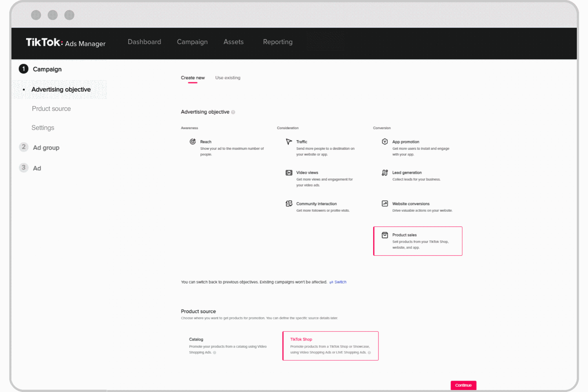Image resolution: width=588 pixels, height=392 pixels.
Task: Click the first gray window control dot
Action: (x=36, y=15)
